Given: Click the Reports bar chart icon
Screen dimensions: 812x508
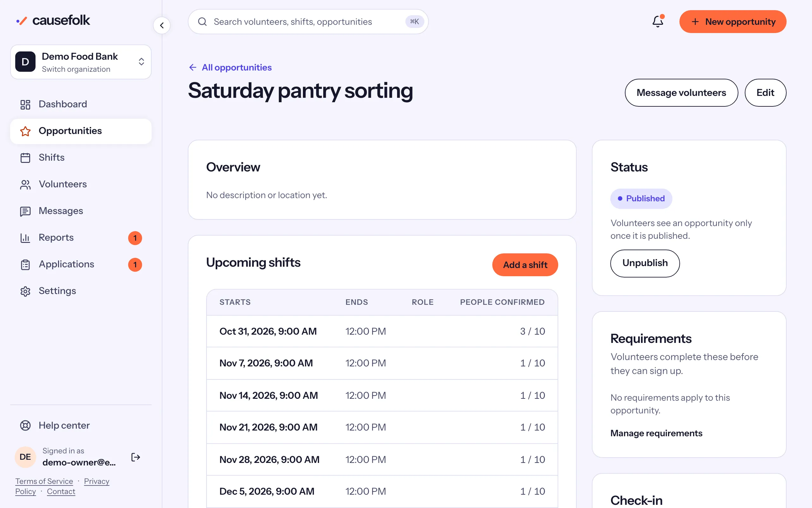Looking at the screenshot, I should (x=25, y=238).
